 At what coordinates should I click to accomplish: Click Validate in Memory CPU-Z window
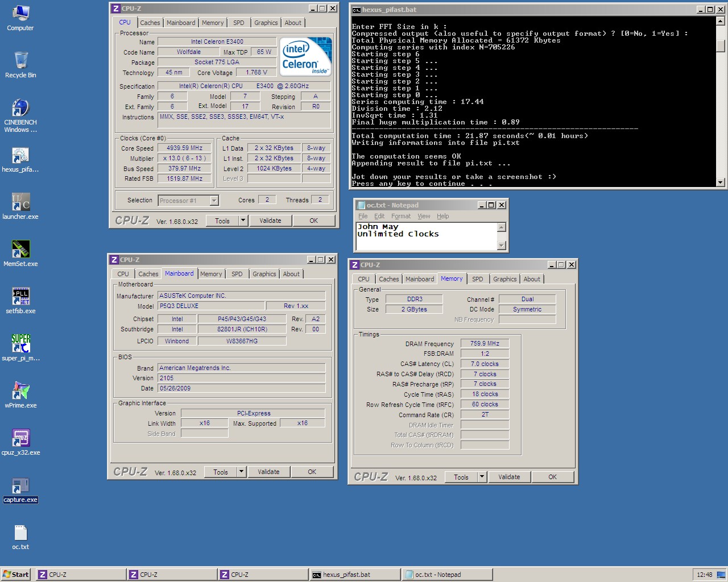[x=509, y=477]
